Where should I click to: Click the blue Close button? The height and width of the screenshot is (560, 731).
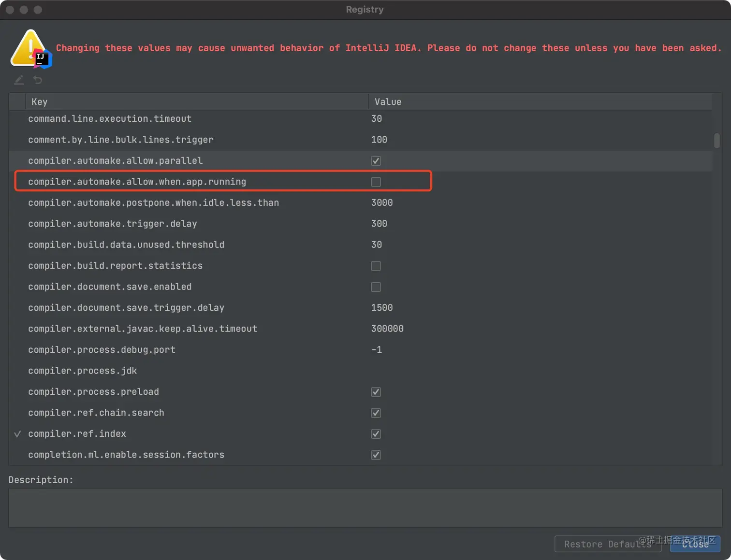point(695,544)
